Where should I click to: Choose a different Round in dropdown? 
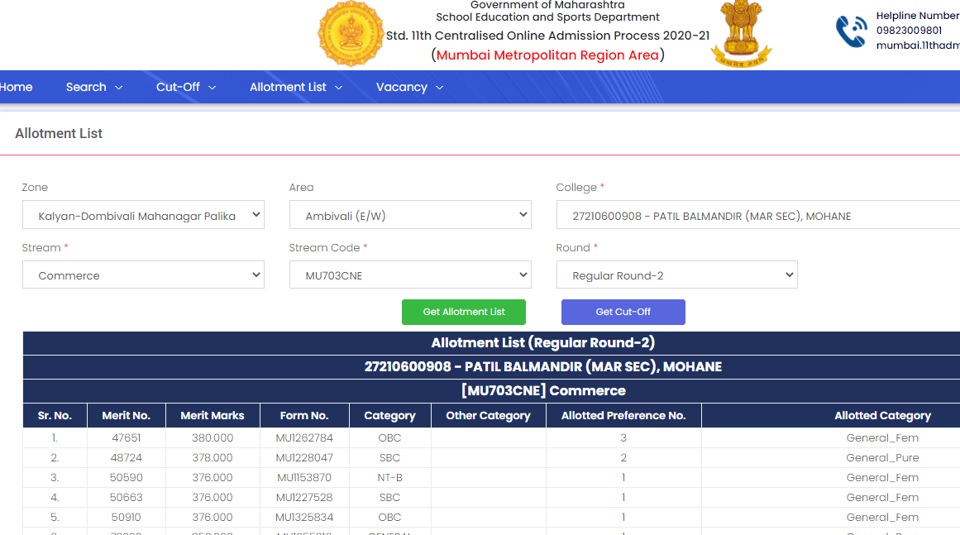coord(677,275)
